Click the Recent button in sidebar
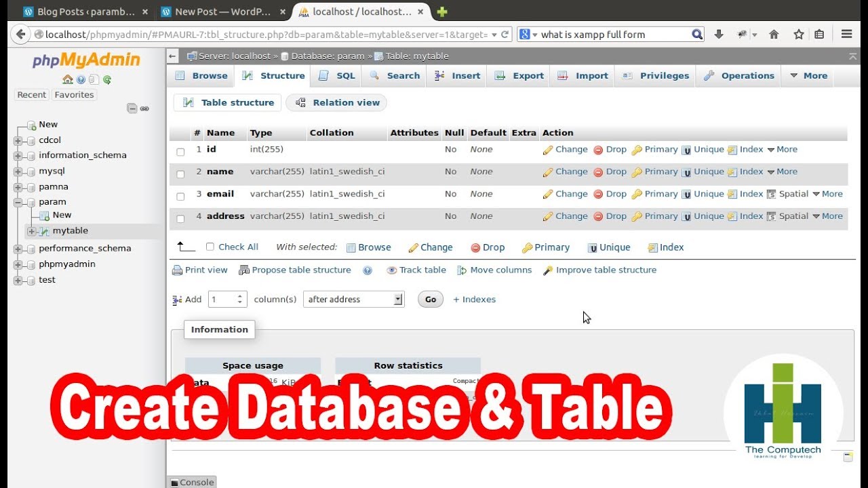The image size is (868, 488). (32, 95)
